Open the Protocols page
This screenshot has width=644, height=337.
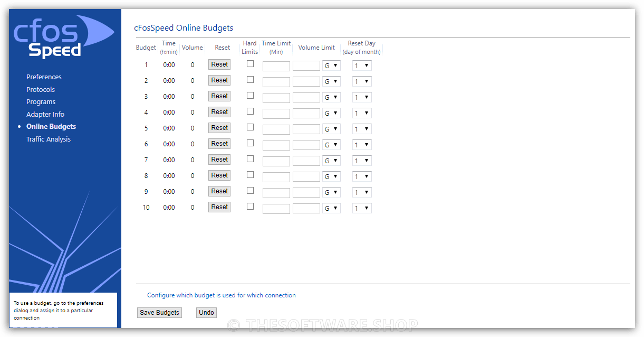41,89
